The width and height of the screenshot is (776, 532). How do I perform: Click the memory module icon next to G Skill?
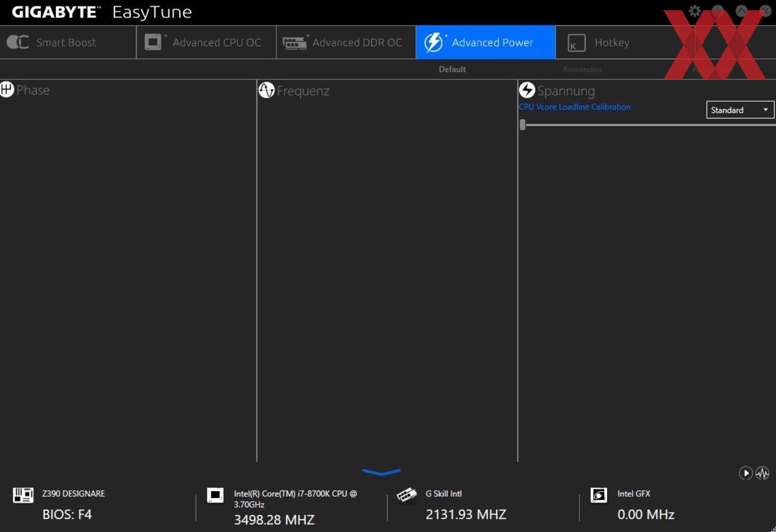tap(407, 495)
